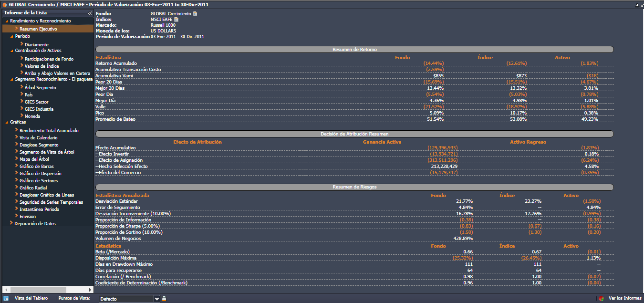Click the Vista del Tablero dashboard icon

(x=6, y=298)
